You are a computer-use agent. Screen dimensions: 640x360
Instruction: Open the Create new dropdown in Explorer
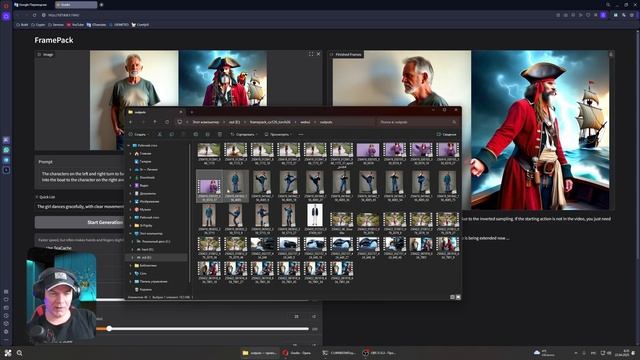139,134
